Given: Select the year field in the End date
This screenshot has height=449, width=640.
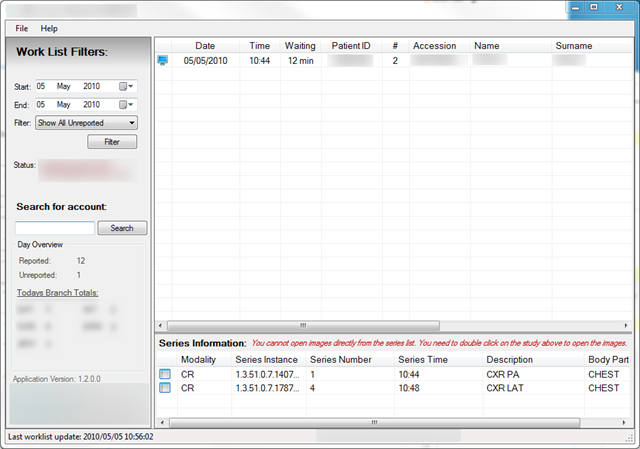Looking at the screenshot, I should pos(91,104).
